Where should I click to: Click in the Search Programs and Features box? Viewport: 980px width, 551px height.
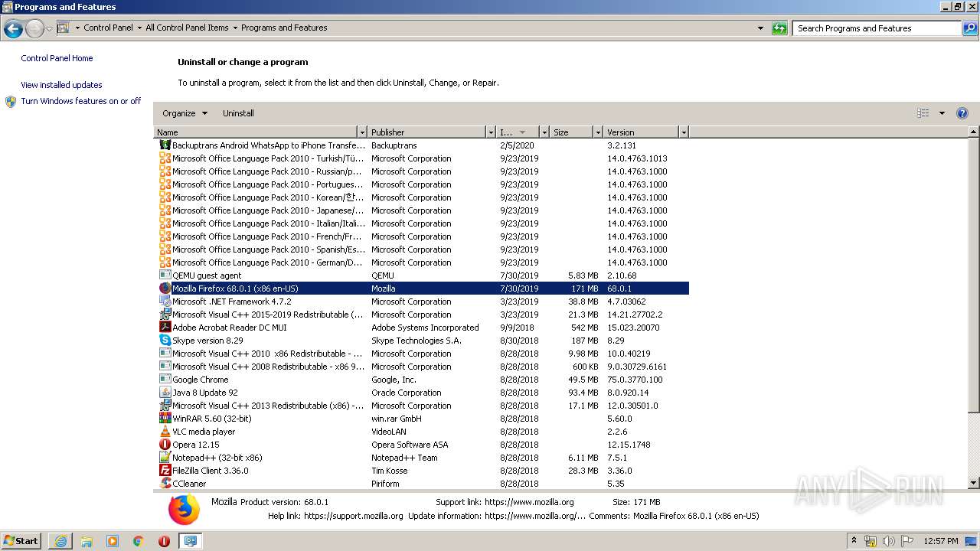pyautogui.click(x=877, y=28)
